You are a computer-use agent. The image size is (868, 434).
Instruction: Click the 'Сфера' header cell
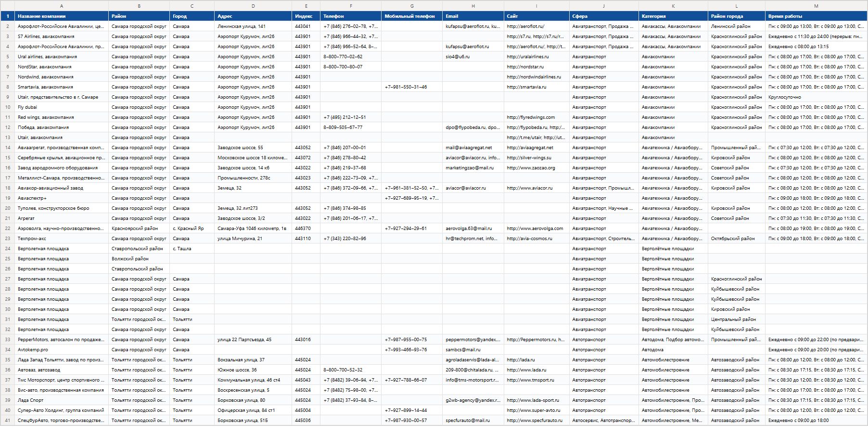604,16
